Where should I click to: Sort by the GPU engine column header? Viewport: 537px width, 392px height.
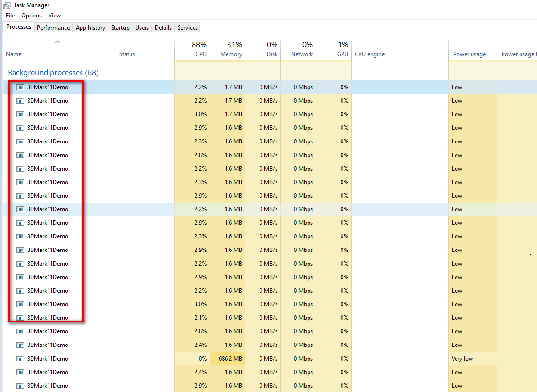pos(400,50)
